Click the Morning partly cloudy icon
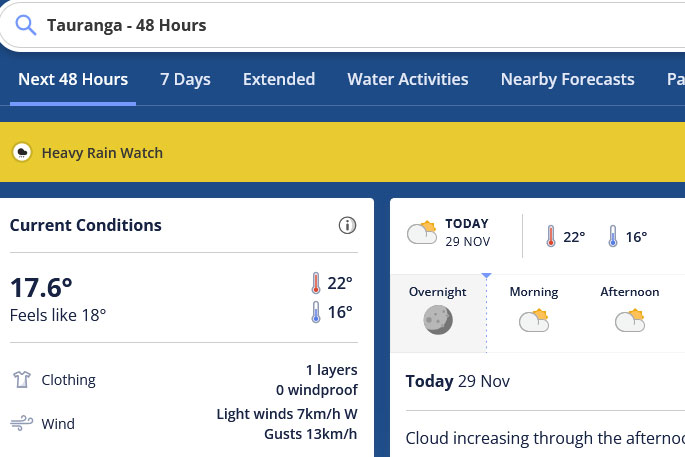Image resolution: width=685 pixels, height=457 pixels. click(534, 320)
